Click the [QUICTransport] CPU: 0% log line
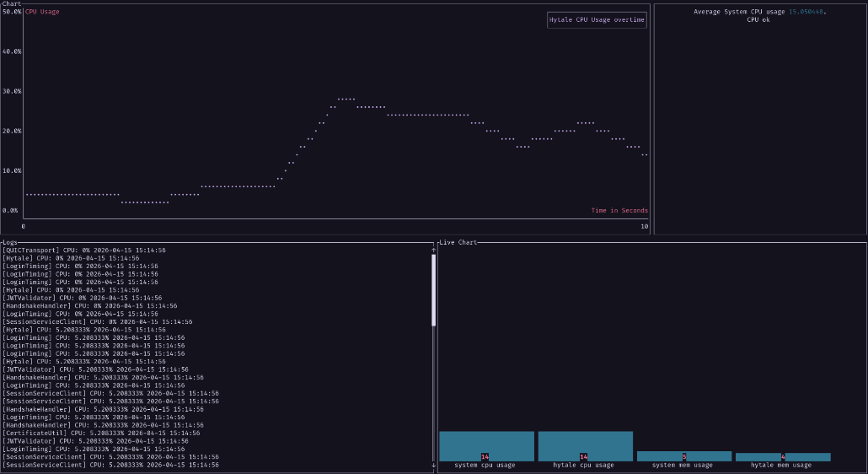The height and width of the screenshot is (474, 868). point(84,250)
